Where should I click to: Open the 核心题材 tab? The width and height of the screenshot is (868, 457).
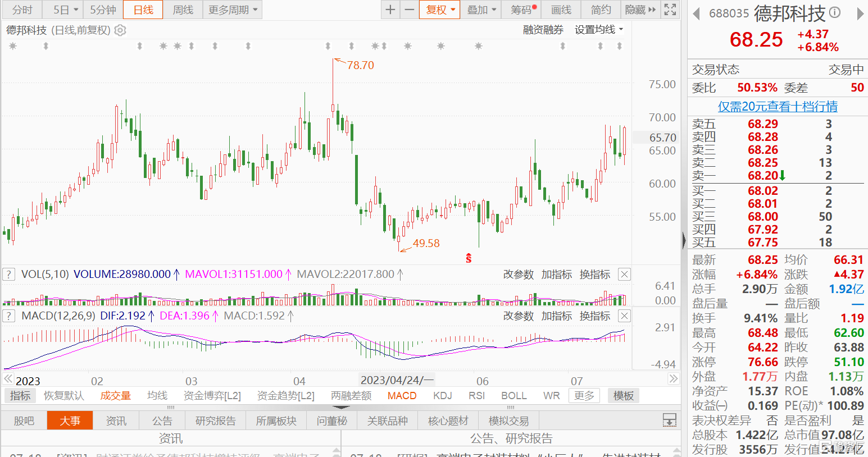point(448,421)
